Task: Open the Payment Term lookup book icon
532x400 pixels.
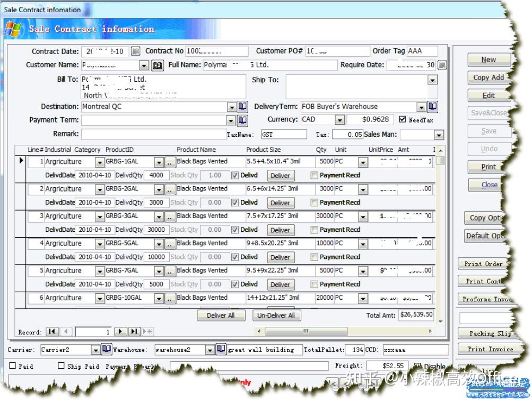Action: (x=242, y=120)
